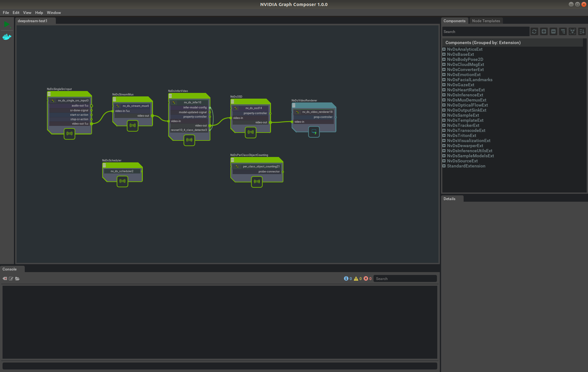Image resolution: width=588 pixels, height=372 pixels.
Task: Open log folder icon in console toolbar
Action: click(17, 278)
